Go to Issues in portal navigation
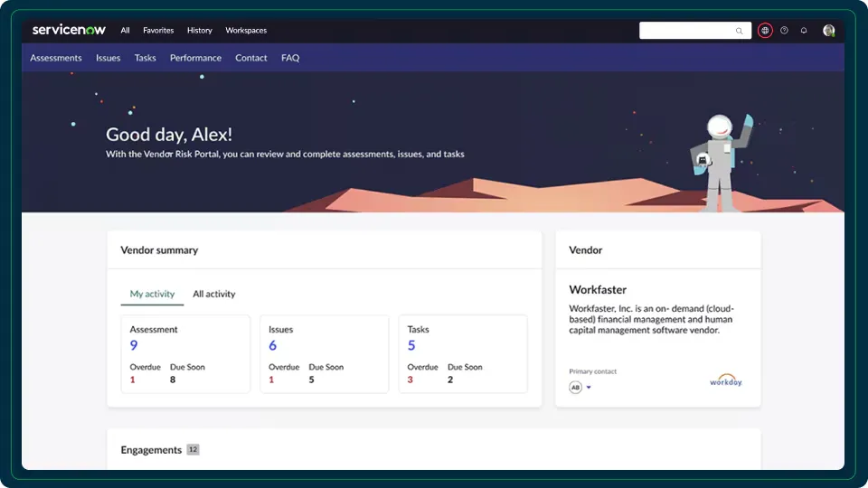 tap(108, 58)
